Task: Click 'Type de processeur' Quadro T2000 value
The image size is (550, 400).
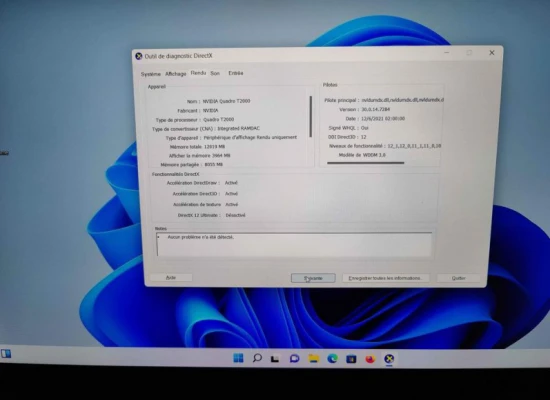Action: point(219,120)
